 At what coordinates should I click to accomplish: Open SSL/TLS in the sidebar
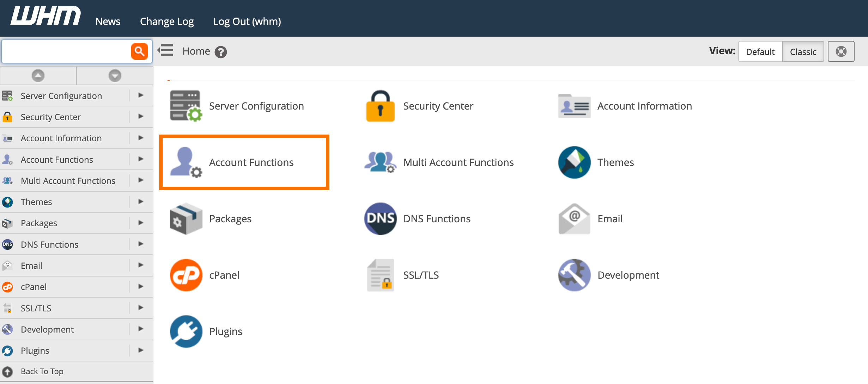pos(36,308)
